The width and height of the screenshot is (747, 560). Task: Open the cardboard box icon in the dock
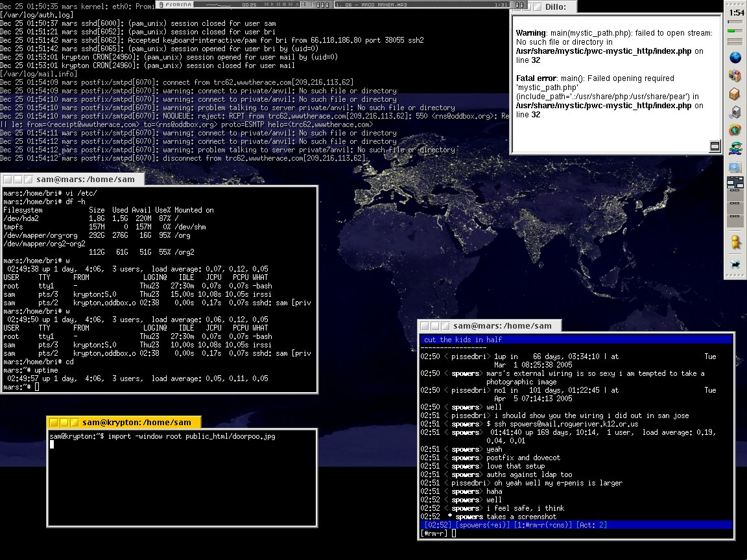pos(735,94)
